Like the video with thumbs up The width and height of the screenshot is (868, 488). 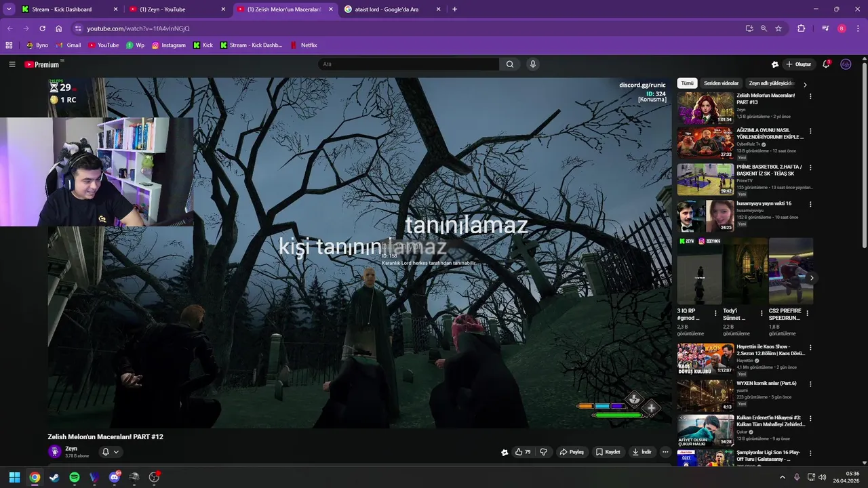click(x=523, y=452)
